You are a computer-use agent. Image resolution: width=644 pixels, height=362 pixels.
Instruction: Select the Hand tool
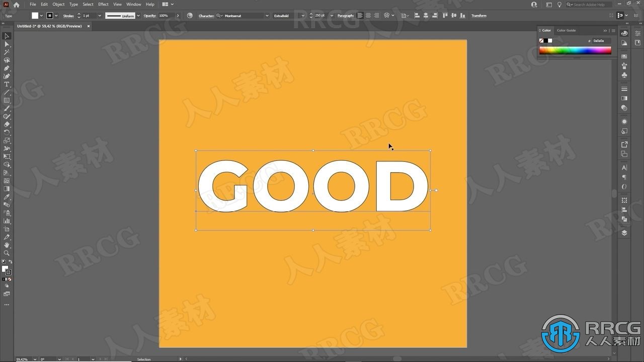click(7, 245)
